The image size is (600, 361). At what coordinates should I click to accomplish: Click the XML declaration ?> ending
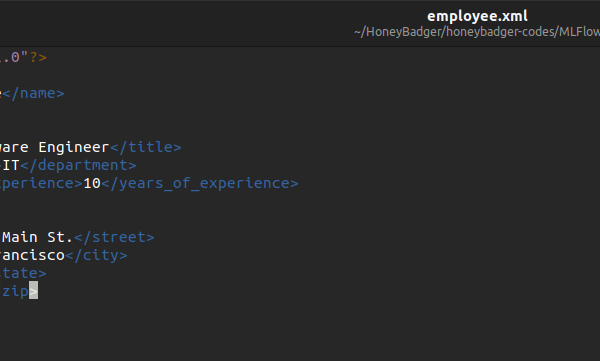[38, 57]
